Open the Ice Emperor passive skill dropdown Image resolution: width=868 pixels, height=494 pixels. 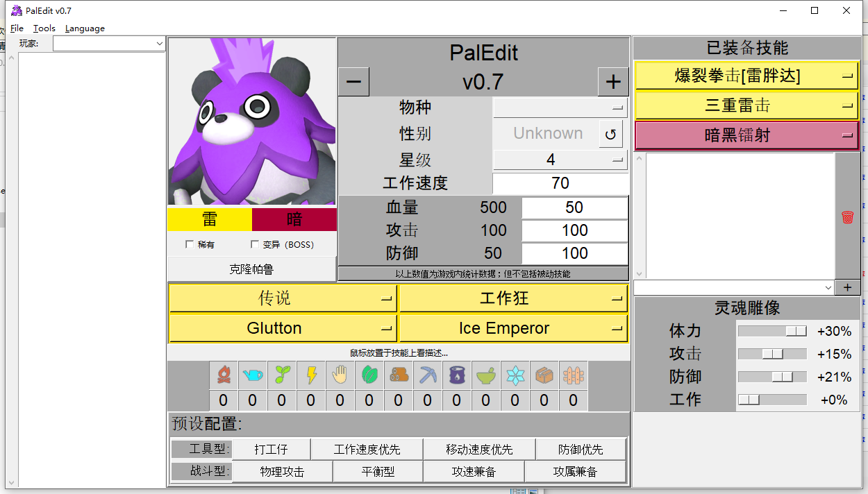pyautogui.click(x=513, y=328)
